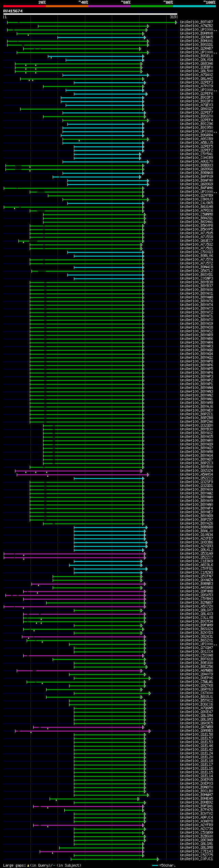219x868 pixels.
Task: Open the UniRef100_Q6LA42 entry
Action: click(x=196, y=79)
